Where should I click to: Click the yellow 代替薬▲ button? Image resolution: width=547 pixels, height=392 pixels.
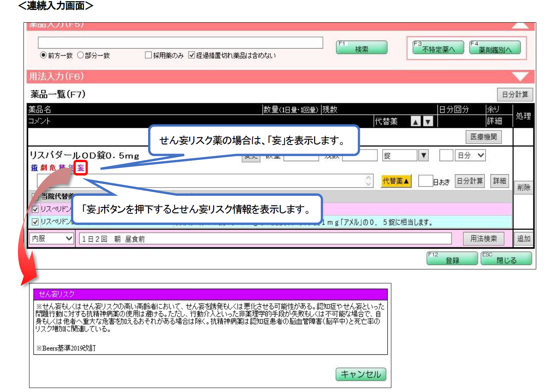pyautogui.click(x=396, y=181)
